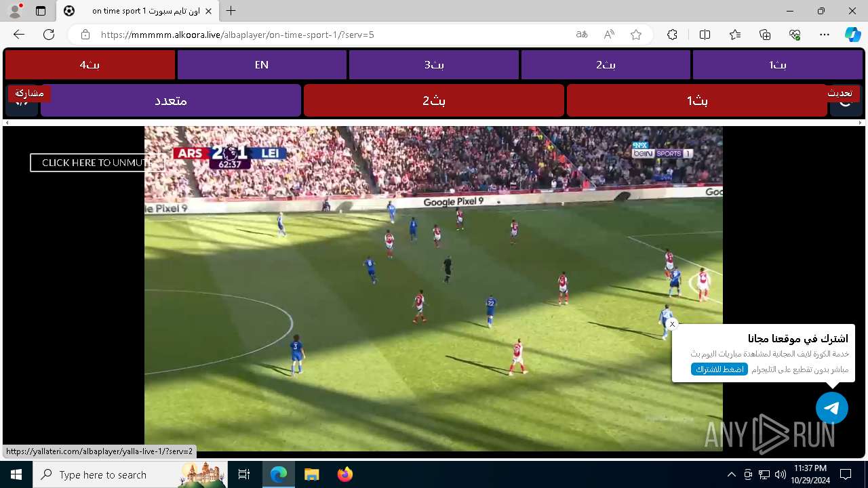Click CLICK HERE TO UNMUTE
The height and width of the screenshot is (488, 868).
click(97, 163)
